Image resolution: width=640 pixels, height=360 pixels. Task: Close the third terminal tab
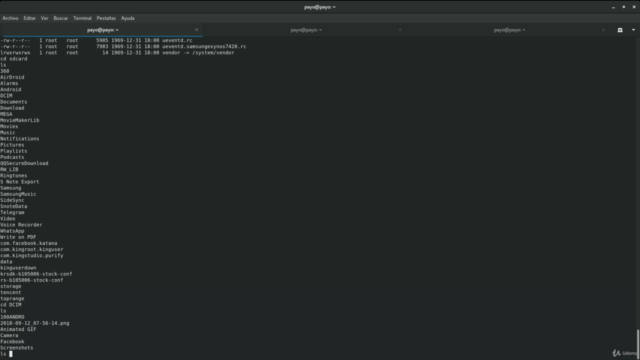[603, 30]
